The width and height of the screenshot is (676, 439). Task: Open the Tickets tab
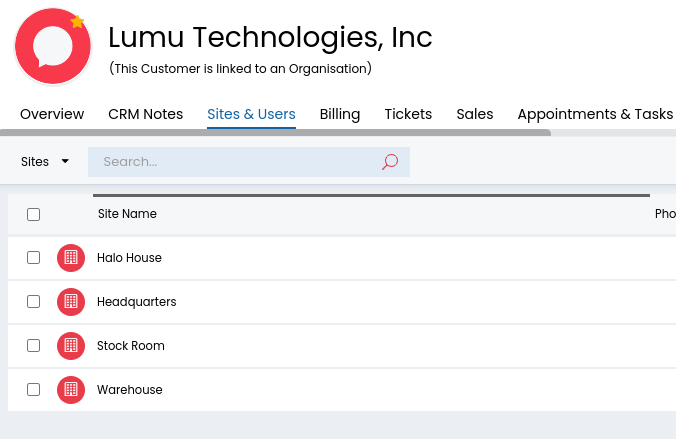click(408, 114)
